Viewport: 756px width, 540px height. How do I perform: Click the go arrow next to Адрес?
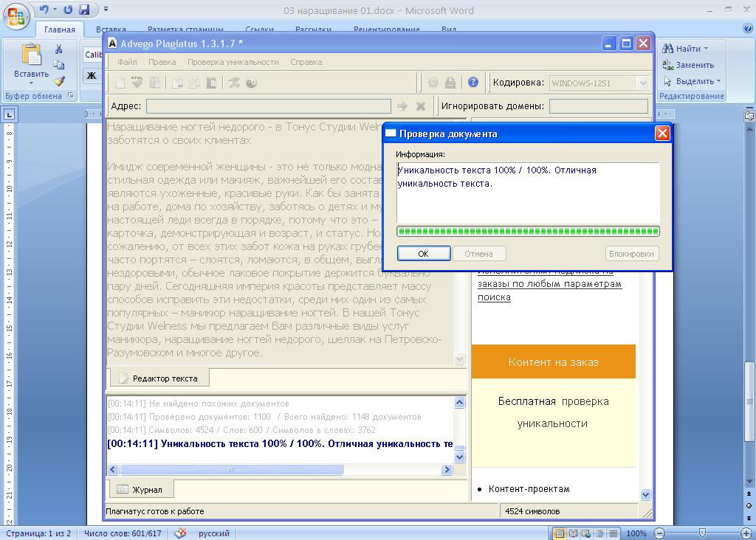pyautogui.click(x=402, y=106)
